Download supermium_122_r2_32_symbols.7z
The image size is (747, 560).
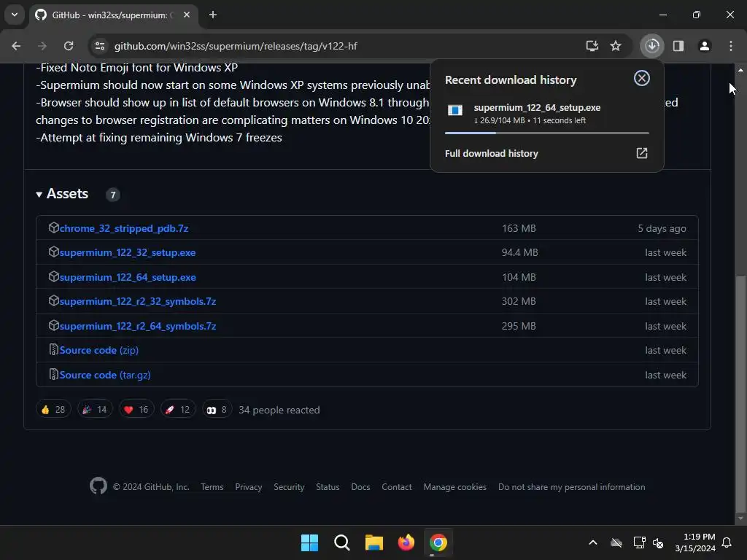[x=138, y=301]
